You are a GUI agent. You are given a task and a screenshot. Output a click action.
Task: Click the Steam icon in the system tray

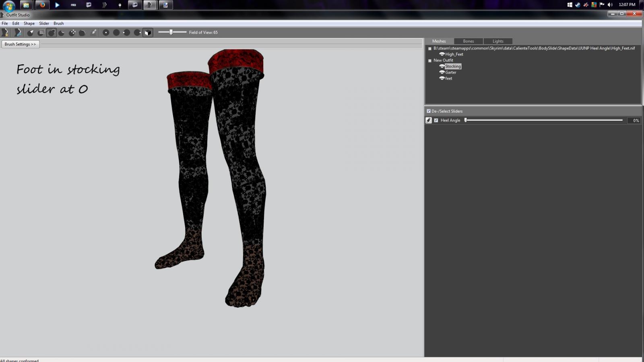[x=578, y=5]
